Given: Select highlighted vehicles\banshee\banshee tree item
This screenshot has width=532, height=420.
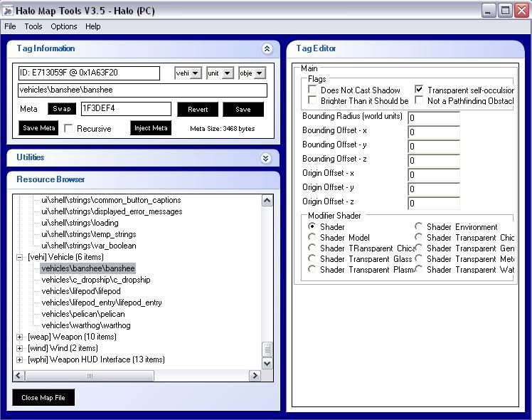Looking at the screenshot, I should click(x=88, y=268).
